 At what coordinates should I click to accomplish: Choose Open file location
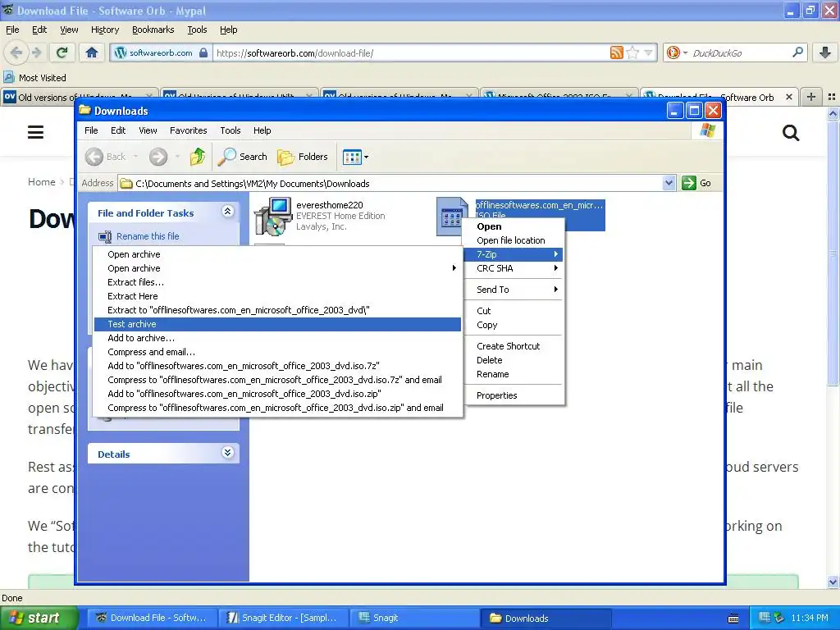514,240
